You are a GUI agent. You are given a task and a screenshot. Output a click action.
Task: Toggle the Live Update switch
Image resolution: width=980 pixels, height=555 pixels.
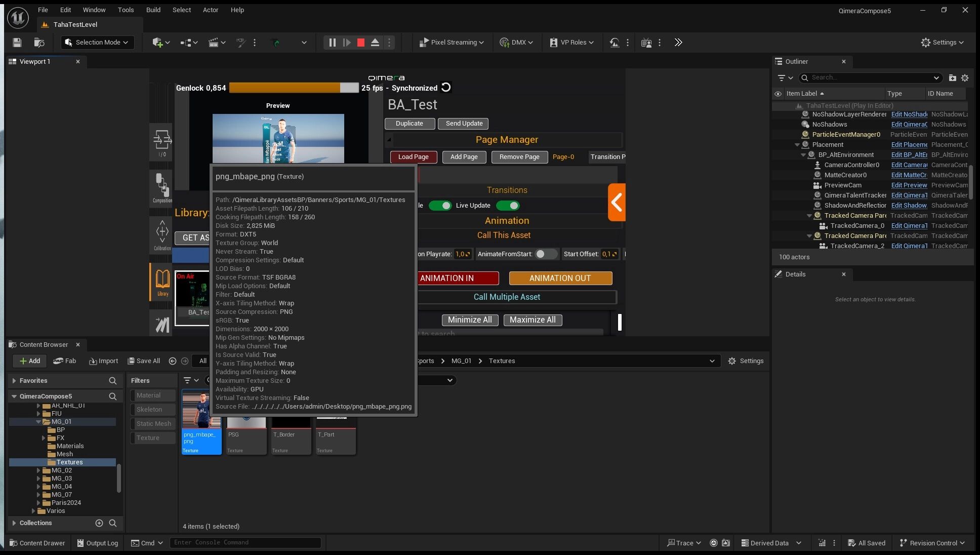point(508,206)
